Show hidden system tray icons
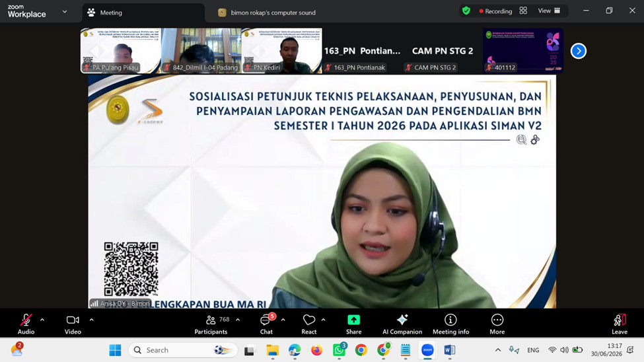Image resolution: width=644 pixels, height=362 pixels. pos(498,350)
